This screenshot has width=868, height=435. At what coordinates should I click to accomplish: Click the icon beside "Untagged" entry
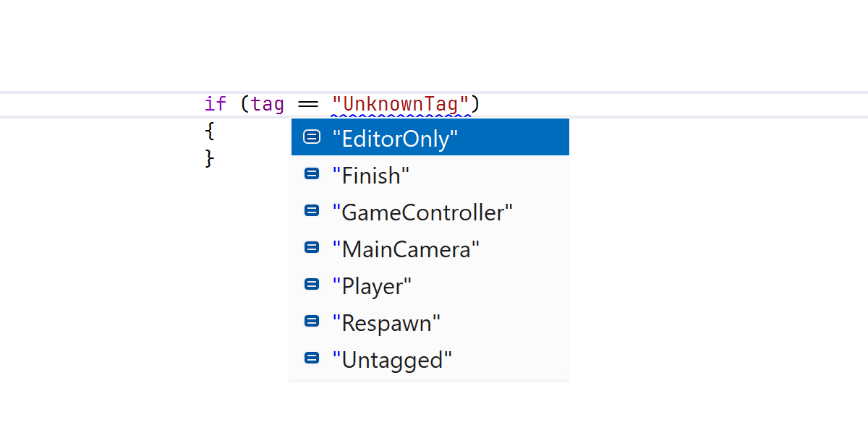tap(312, 358)
